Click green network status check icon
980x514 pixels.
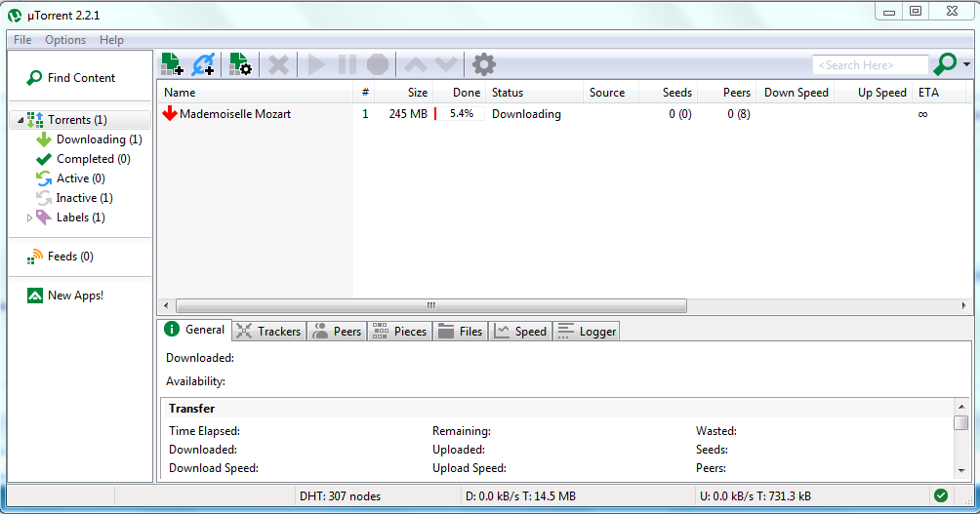point(941,495)
